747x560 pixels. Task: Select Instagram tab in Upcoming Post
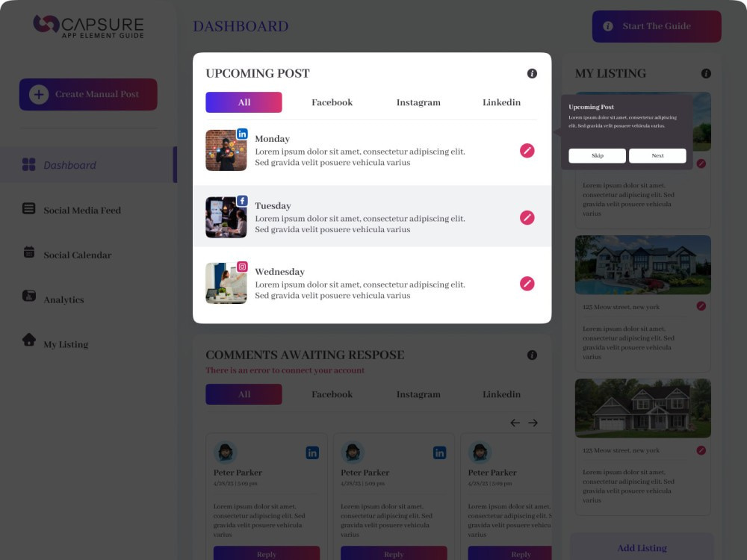tap(418, 102)
